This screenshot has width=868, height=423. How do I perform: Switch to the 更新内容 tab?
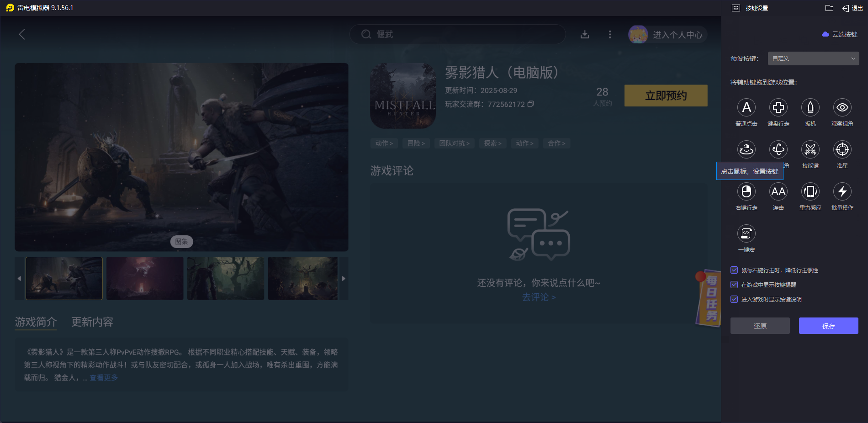pos(92,322)
